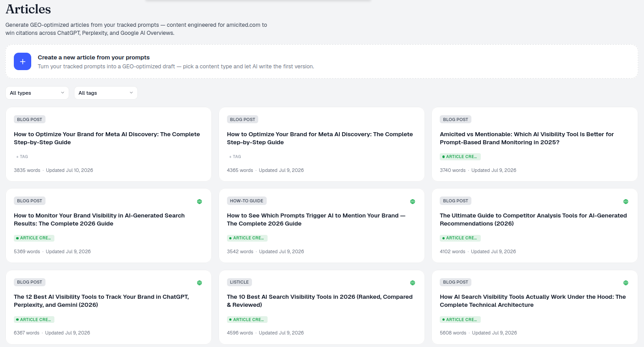Open The Ultimate Guide to Competitor Analysis Tools article

533,219
